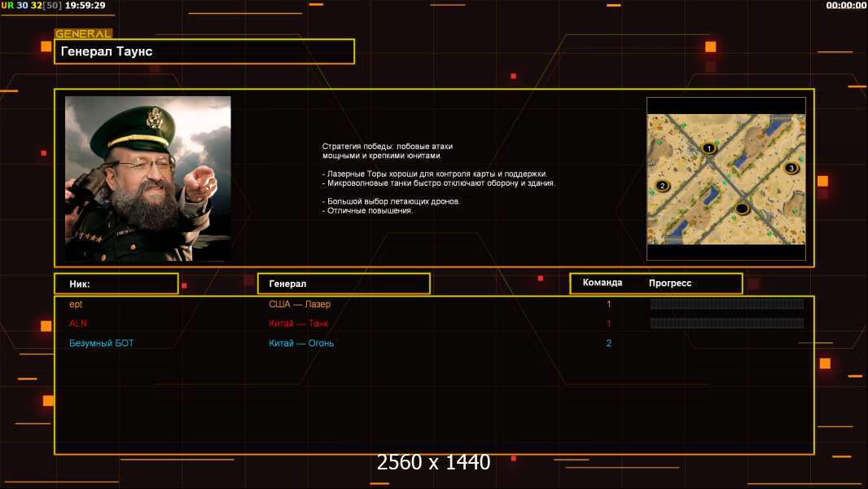The image size is (868, 489).
Task: Select player nickname 'ALN'
Action: [x=78, y=324]
